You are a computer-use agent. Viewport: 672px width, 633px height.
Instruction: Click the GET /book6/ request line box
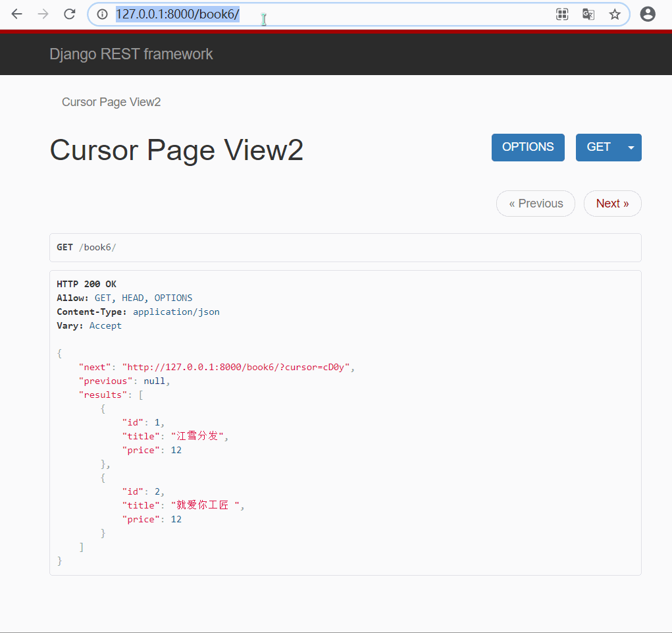click(345, 248)
